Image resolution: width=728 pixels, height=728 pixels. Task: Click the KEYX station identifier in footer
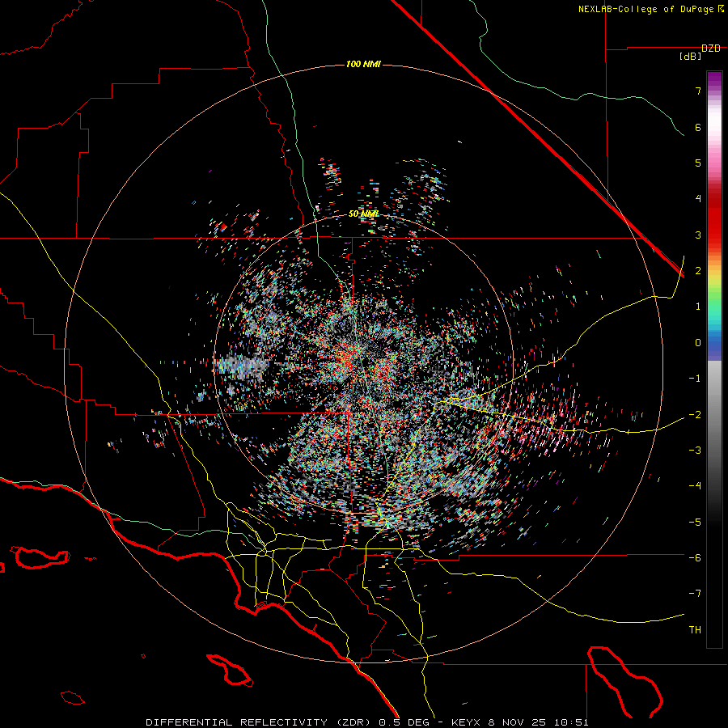click(x=468, y=722)
